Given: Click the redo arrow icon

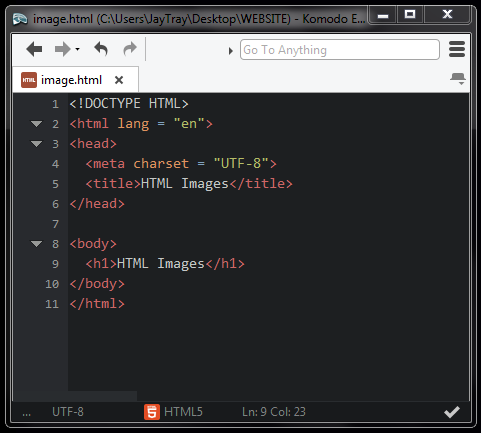Looking at the screenshot, I should [x=130, y=49].
